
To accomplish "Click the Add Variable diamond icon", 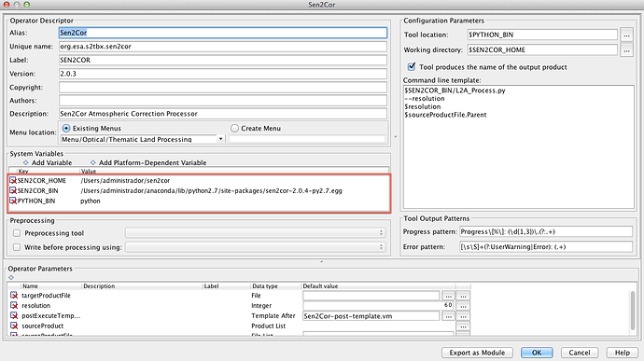I will (25, 162).
